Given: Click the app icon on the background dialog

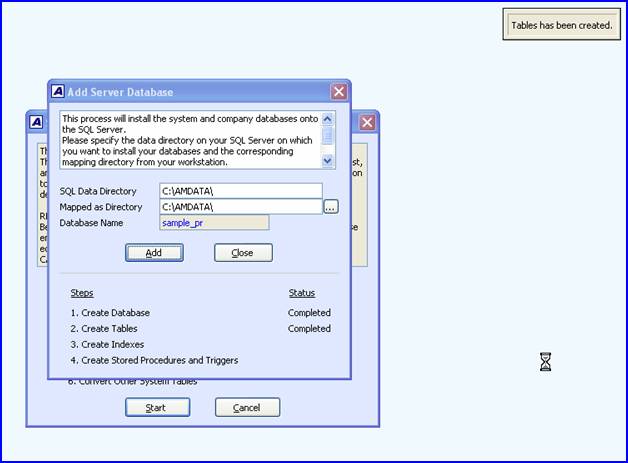Looking at the screenshot, I should coord(36,121).
